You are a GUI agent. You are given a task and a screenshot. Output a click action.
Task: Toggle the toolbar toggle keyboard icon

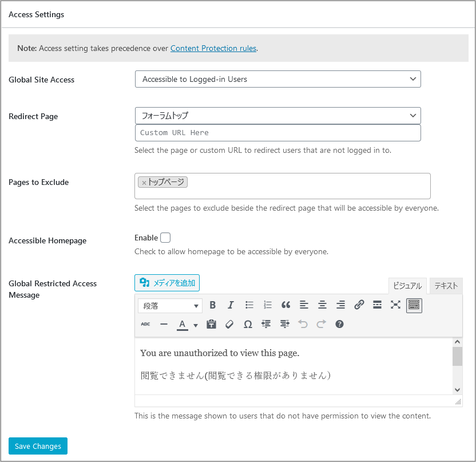click(x=414, y=305)
